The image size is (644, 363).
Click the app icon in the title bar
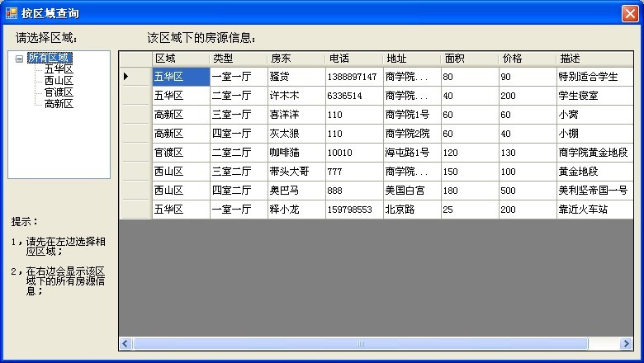click(x=12, y=13)
